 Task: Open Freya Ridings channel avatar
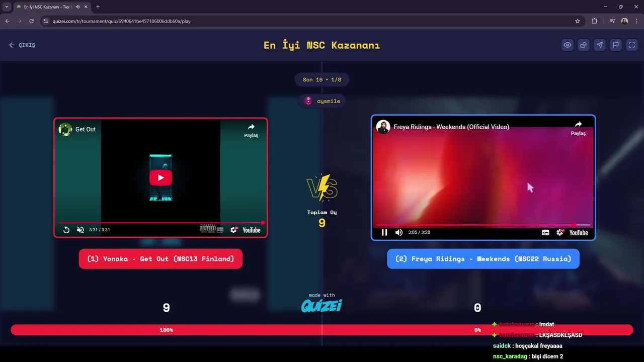tap(383, 127)
